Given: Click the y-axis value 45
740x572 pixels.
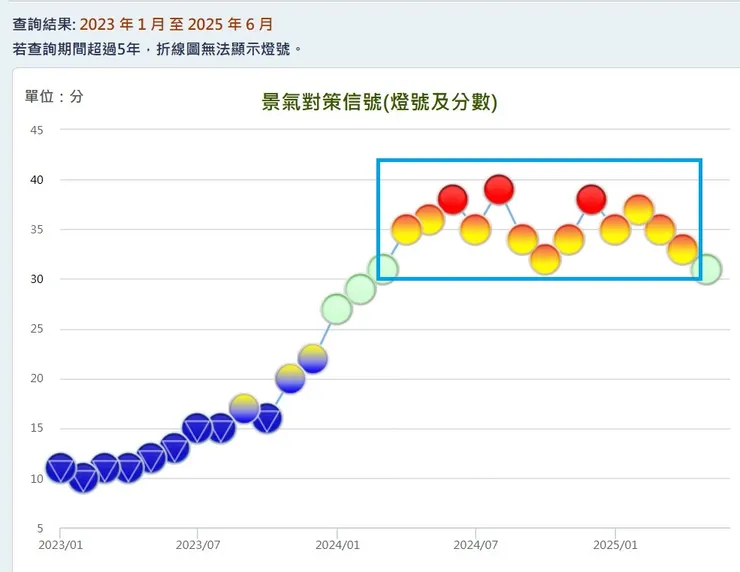Looking at the screenshot, I should [36, 130].
